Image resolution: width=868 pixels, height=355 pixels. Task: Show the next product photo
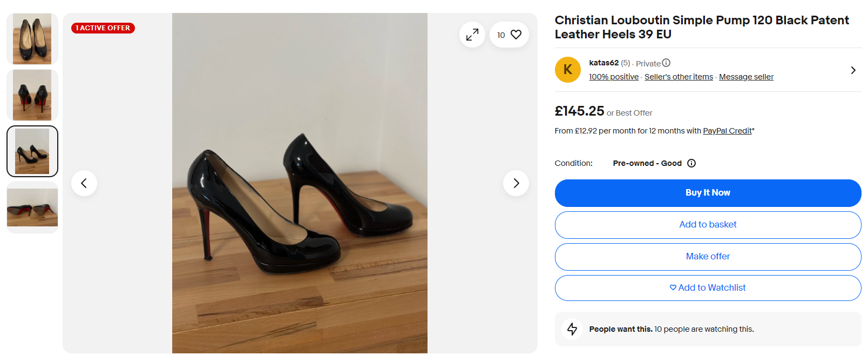point(516,183)
